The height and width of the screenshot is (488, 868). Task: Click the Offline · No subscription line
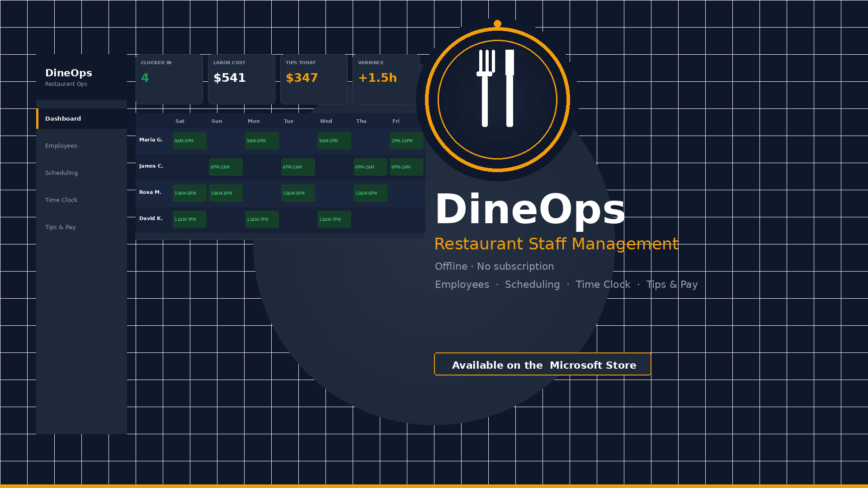click(494, 267)
